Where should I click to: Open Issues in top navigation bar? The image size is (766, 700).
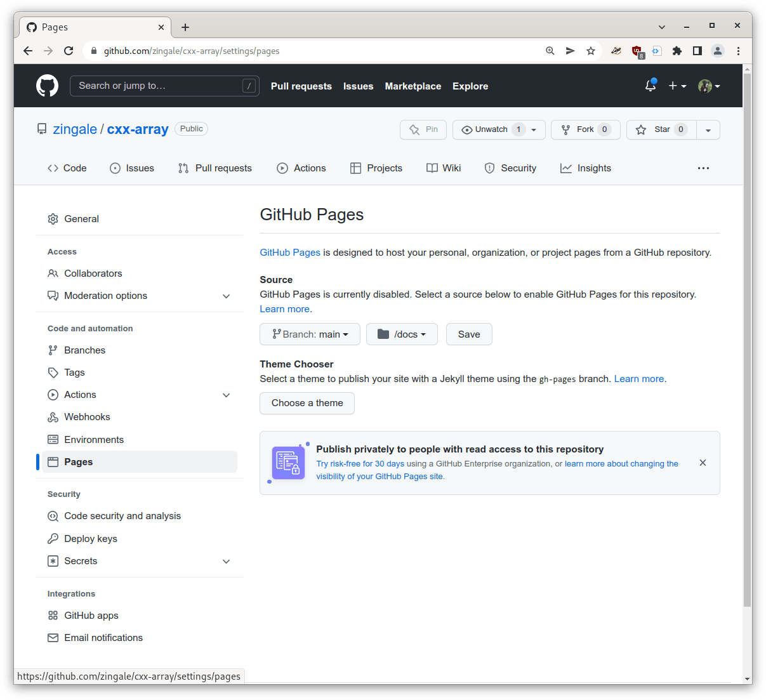(x=359, y=86)
